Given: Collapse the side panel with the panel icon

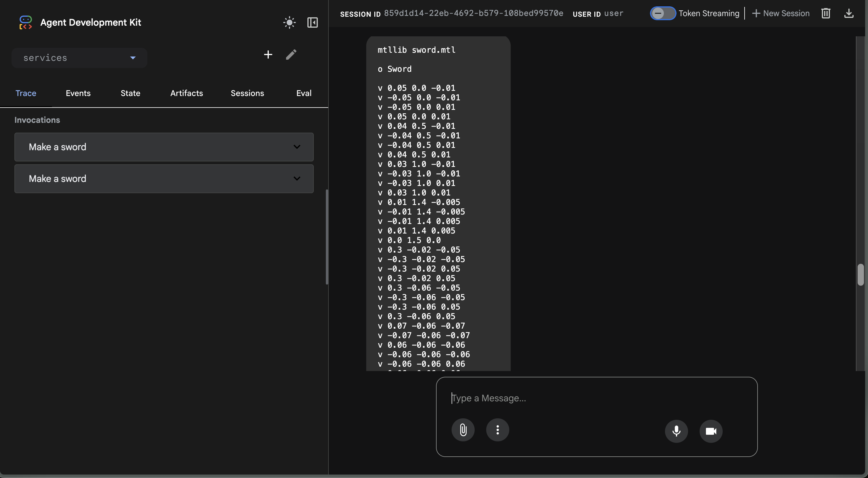Looking at the screenshot, I should [312, 22].
